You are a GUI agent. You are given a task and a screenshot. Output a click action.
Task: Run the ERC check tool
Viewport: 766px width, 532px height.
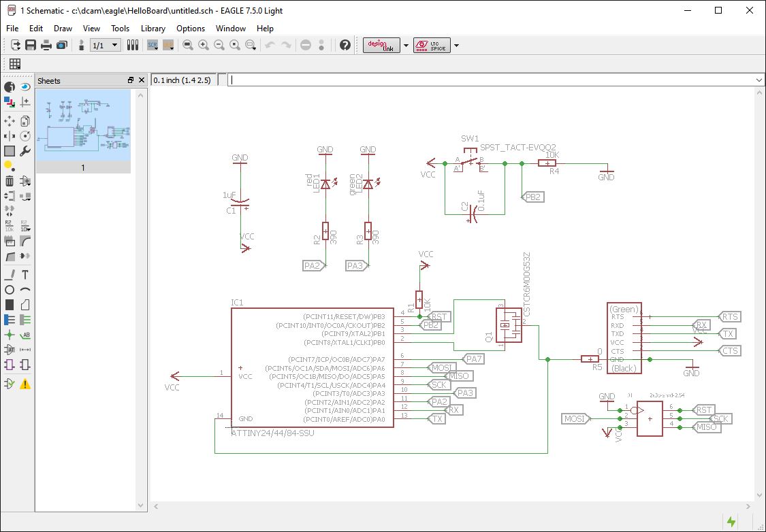tap(10, 384)
